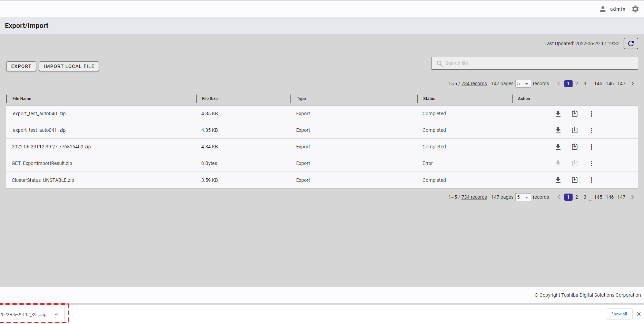Open more options for export_test_auto040 .zip
644x324 pixels.
(591, 114)
